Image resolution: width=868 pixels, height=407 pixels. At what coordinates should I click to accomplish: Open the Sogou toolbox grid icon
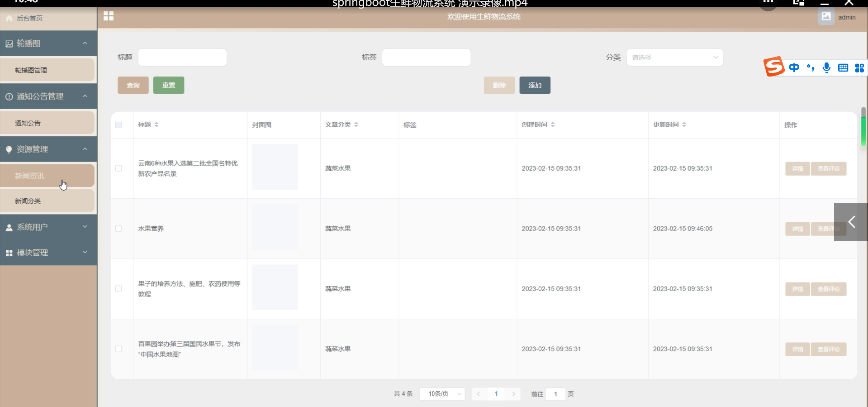tap(859, 68)
